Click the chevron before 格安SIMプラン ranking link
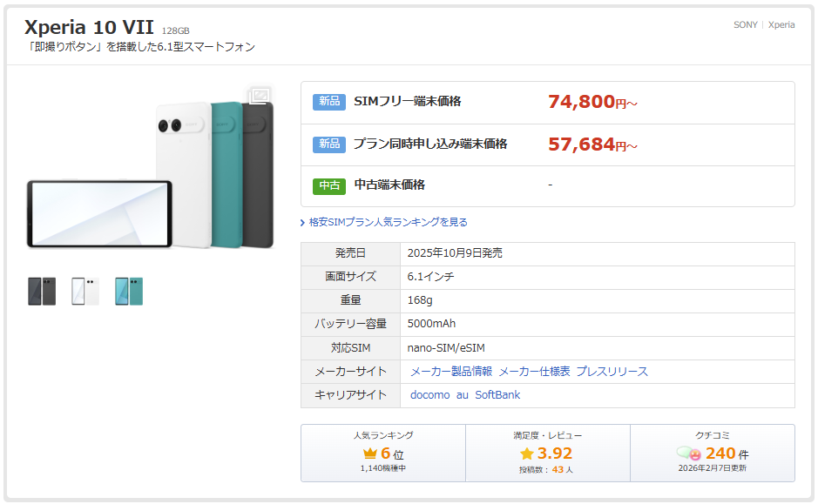The width and height of the screenshot is (818, 504). tap(302, 223)
